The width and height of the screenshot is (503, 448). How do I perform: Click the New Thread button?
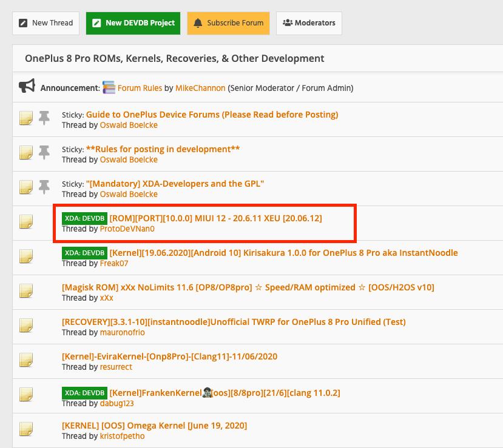pyautogui.click(x=46, y=23)
